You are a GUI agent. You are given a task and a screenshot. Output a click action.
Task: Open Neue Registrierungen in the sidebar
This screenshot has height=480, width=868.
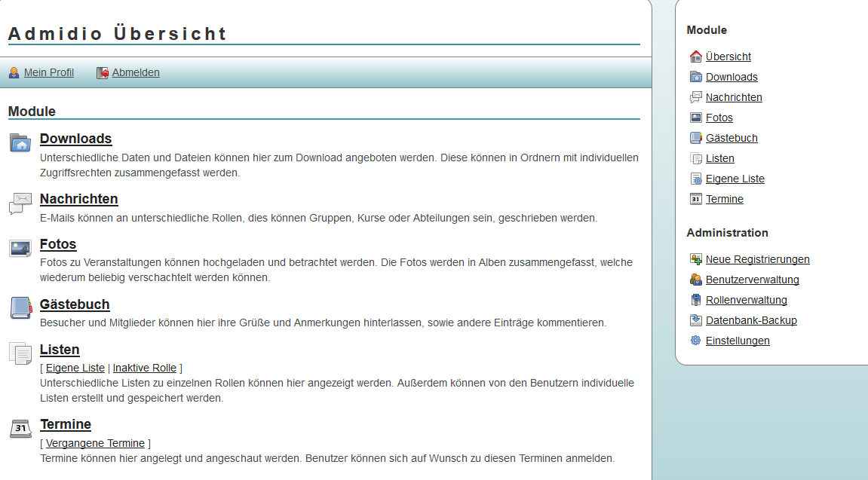[757, 259]
